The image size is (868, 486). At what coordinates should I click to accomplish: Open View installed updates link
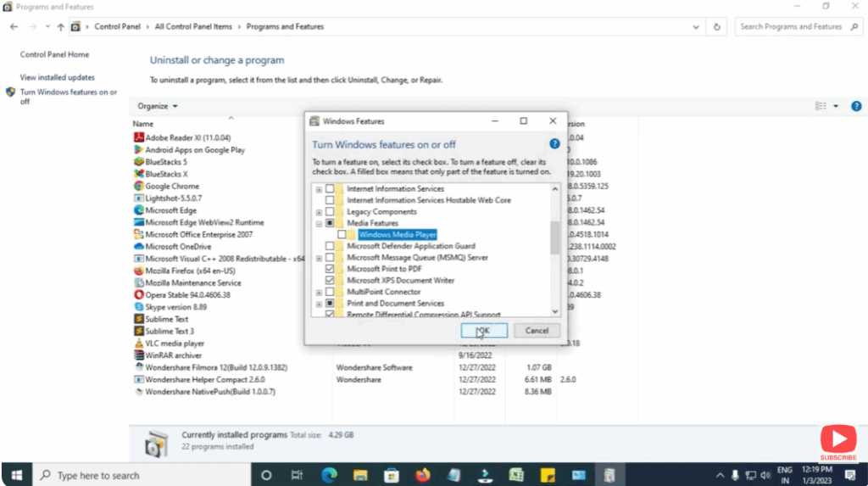coord(57,77)
